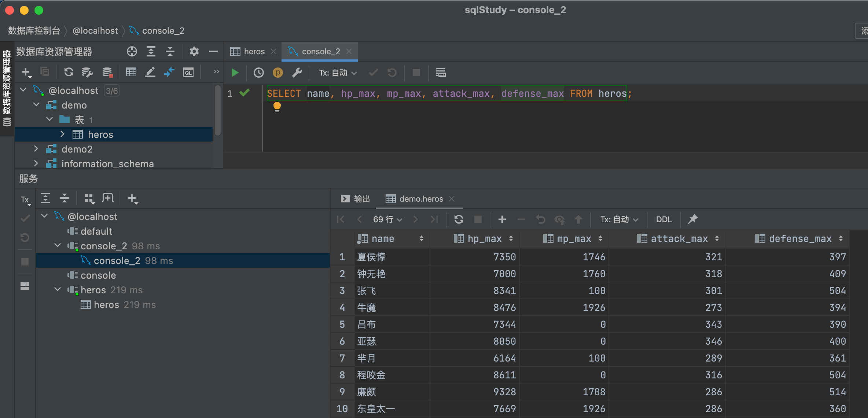Open the 69 行 page size dropdown

[x=388, y=219]
